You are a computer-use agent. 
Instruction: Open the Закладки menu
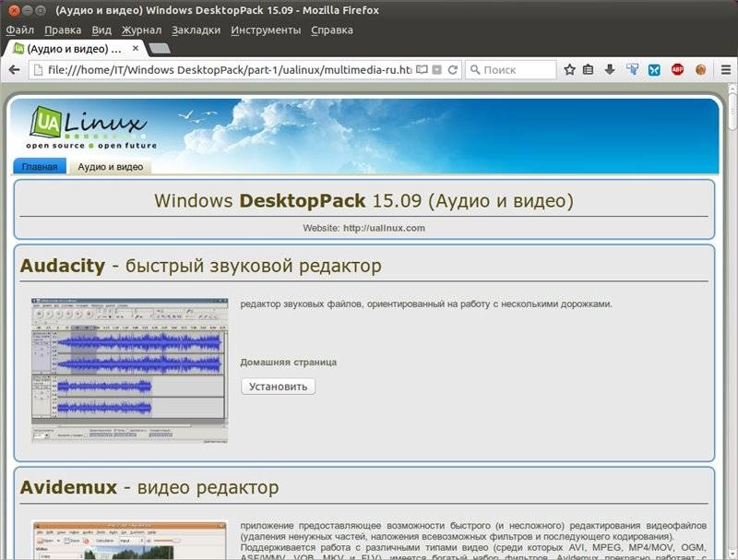point(196,30)
